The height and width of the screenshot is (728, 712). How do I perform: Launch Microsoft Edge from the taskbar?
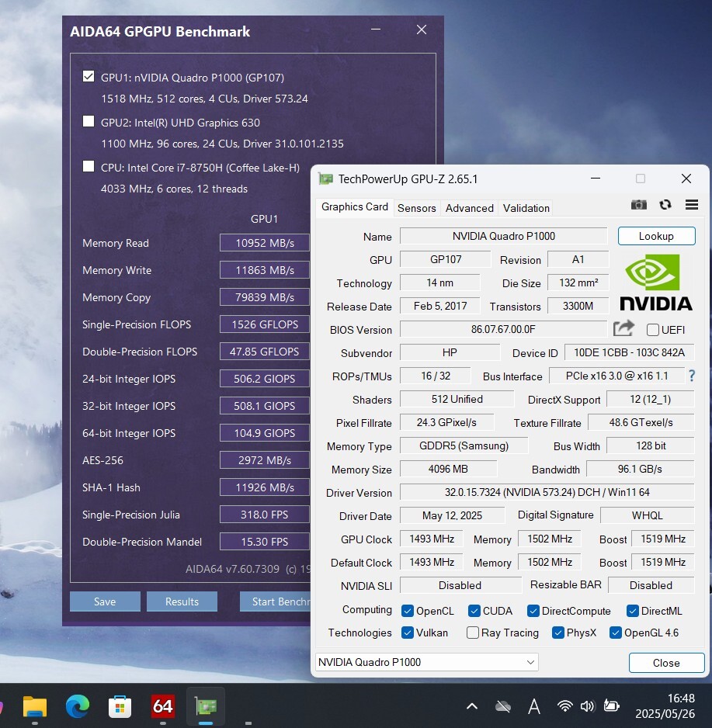pos(77,707)
